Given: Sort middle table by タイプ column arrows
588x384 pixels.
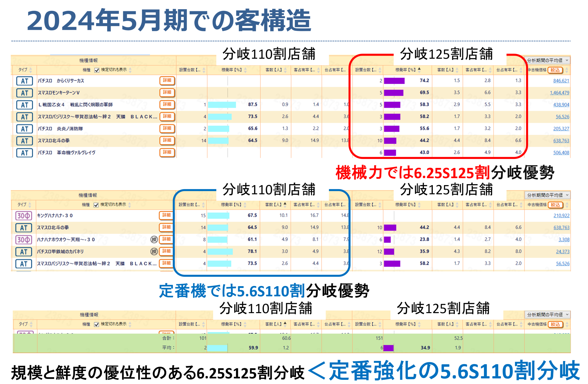Looking at the screenshot, I should pos(30,205).
